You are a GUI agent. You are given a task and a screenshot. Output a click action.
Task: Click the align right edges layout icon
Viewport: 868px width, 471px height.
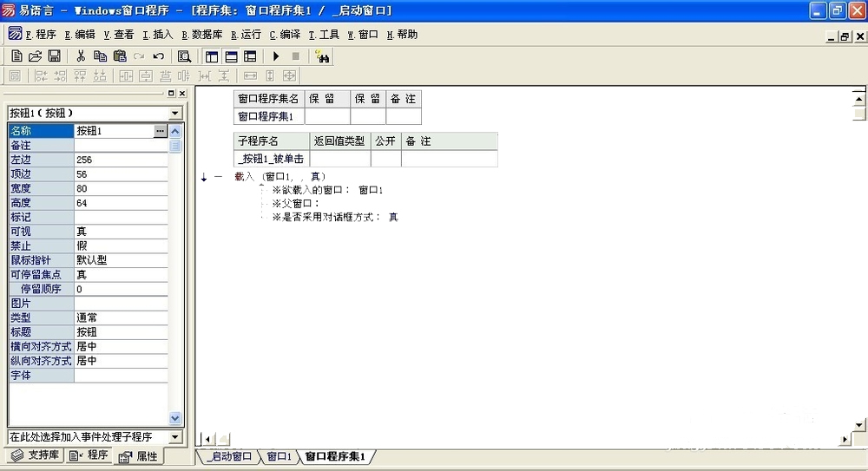coord(61,75)
